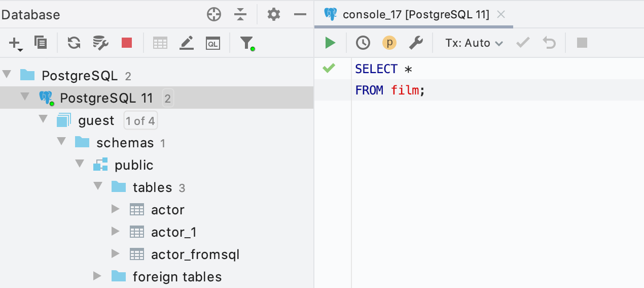The image size is (644, 288).
Task: Open the Tx: Auto transaction dropdown
Action: pos(474,43)
